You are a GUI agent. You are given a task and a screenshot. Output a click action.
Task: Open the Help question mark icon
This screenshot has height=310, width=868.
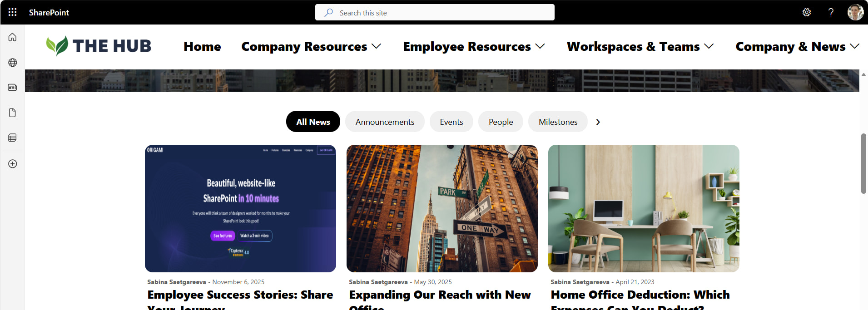coord(831,12)
